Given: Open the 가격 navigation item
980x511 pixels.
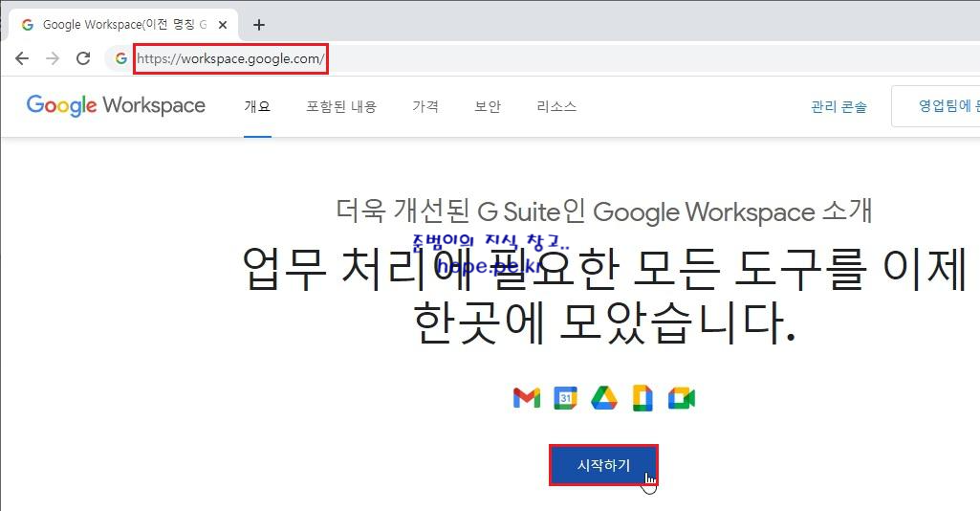Looking at the screenshot, I should (425, 106).
